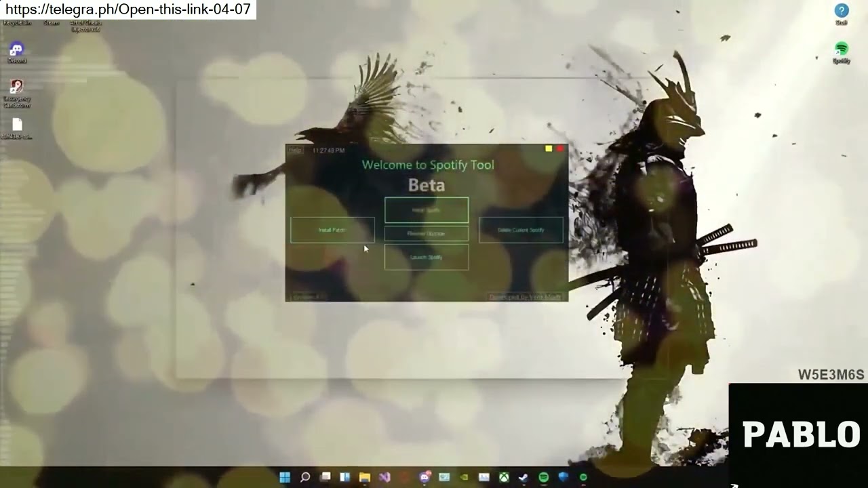The image size is (868, 488).
Task: Click the Install Patch button
Action: 332,230
